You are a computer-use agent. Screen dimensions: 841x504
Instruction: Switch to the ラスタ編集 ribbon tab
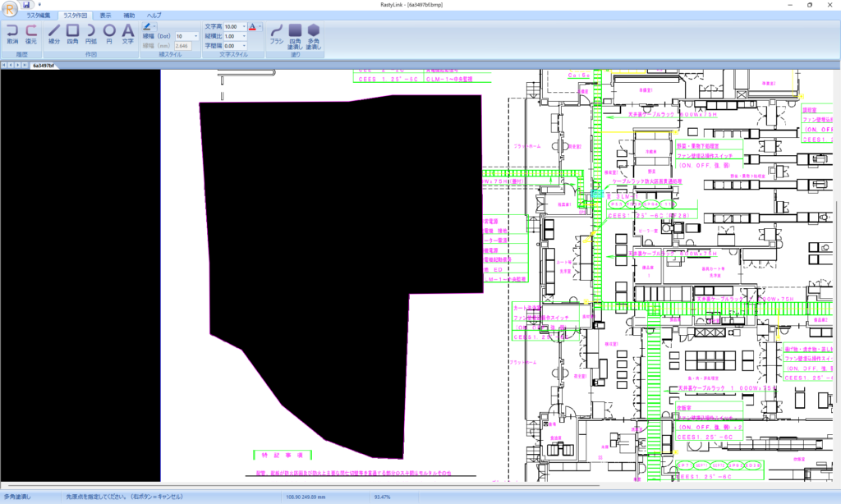pos(38,16)
